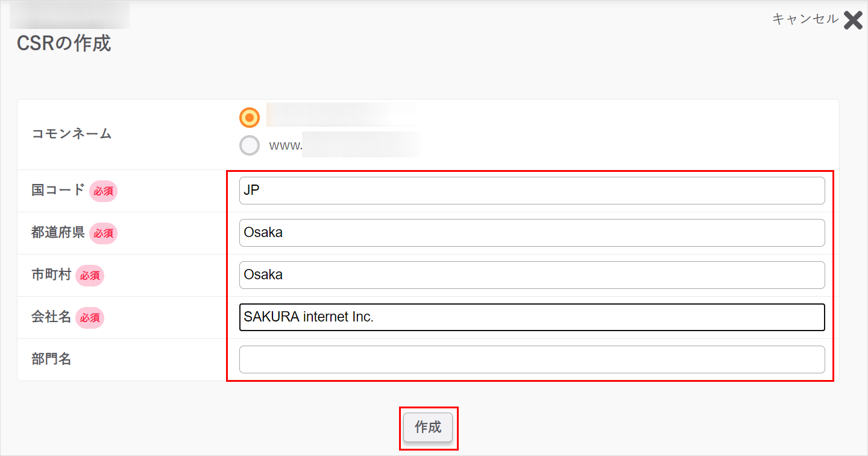Click into the 市町村 text field
Viewport: 868px width, 456px height.
[x=532, y=275]
